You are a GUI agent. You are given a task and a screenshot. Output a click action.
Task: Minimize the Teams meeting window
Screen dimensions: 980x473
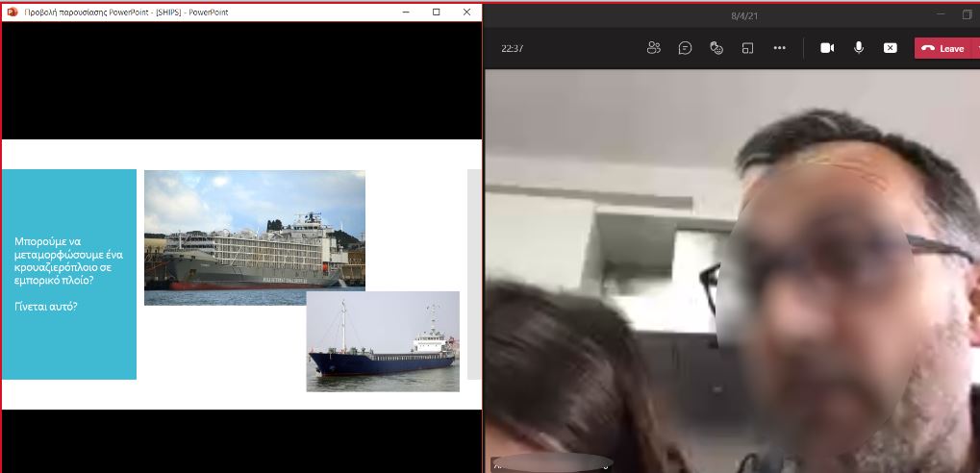tap(942, 14)
